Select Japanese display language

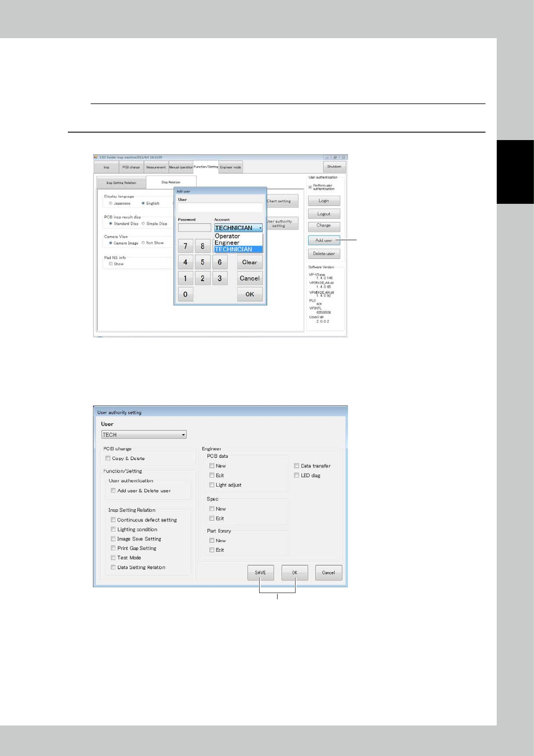pyautogui.click(x=110, y=203)
